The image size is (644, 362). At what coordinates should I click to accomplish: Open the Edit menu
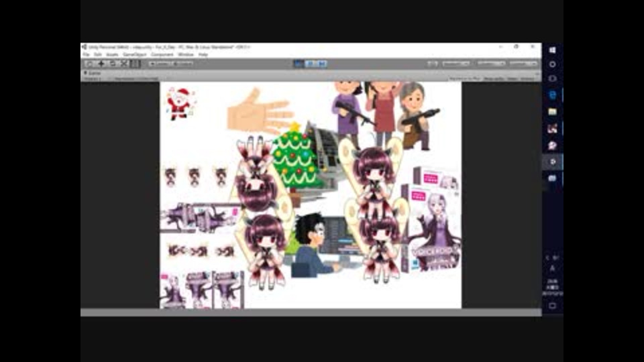[x=98, y=54]
